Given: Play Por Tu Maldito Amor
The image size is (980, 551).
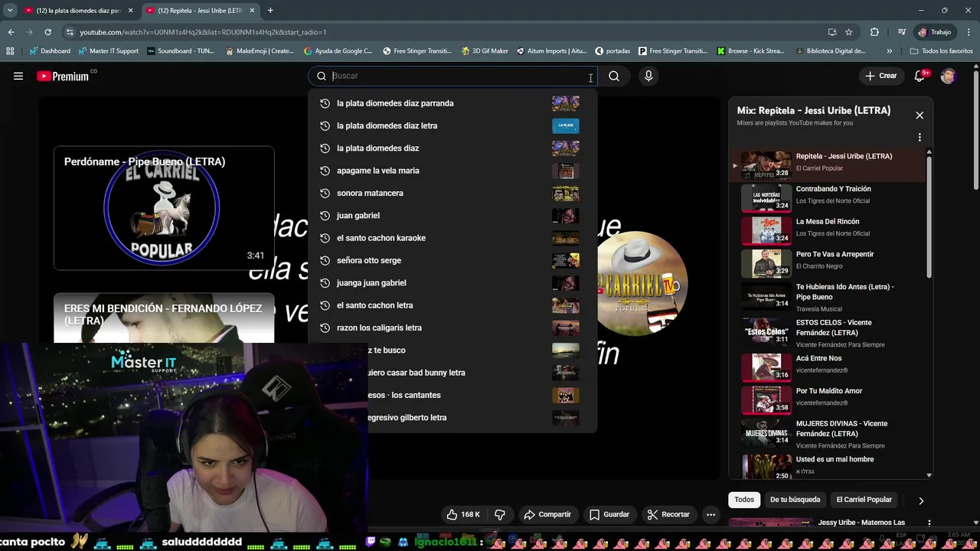Looking at the screenshot, I should point(827,400).
